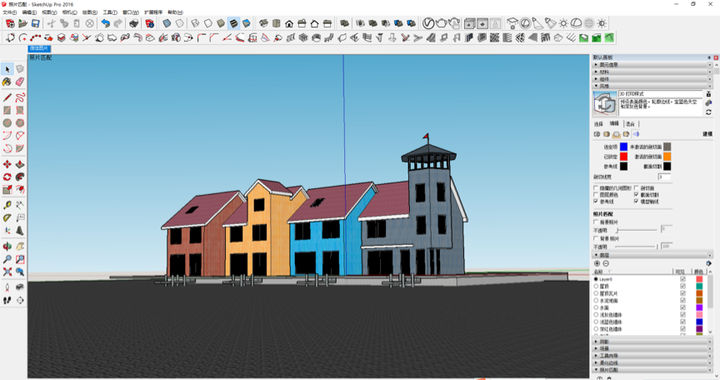Switch to the 混合 style tab
The image size is (720, 380).
(630, 124)
